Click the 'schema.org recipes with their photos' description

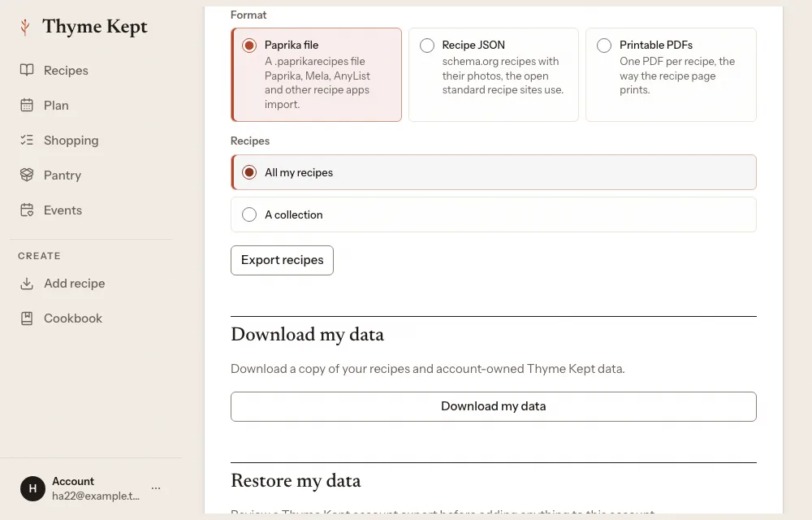click(x=503, y=76)
